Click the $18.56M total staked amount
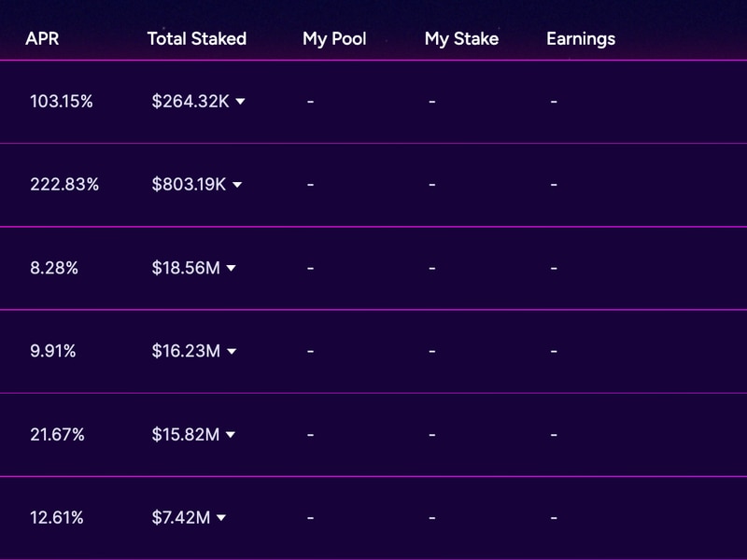The image size is (747, 560). [x=186, y=269]
